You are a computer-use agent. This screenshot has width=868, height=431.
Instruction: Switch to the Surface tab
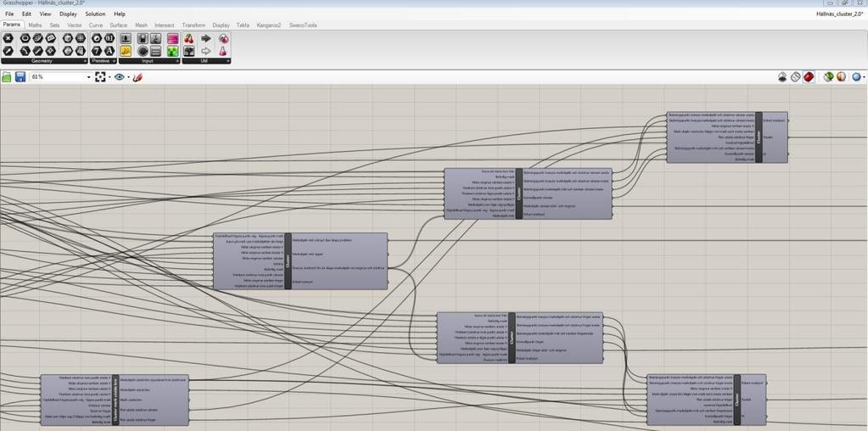tap(119, 25)
